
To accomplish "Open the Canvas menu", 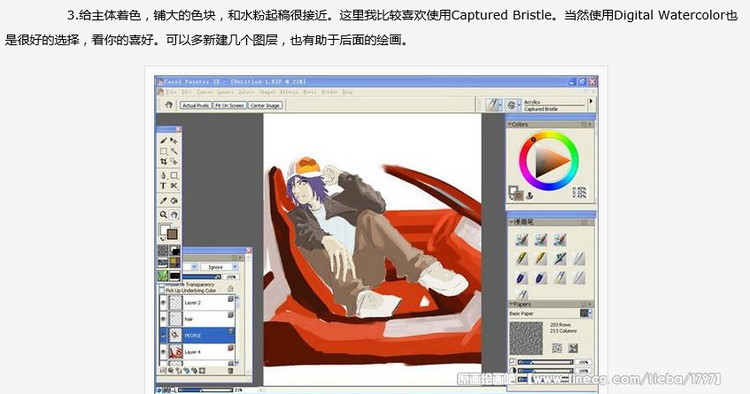I will pos(205,92).
